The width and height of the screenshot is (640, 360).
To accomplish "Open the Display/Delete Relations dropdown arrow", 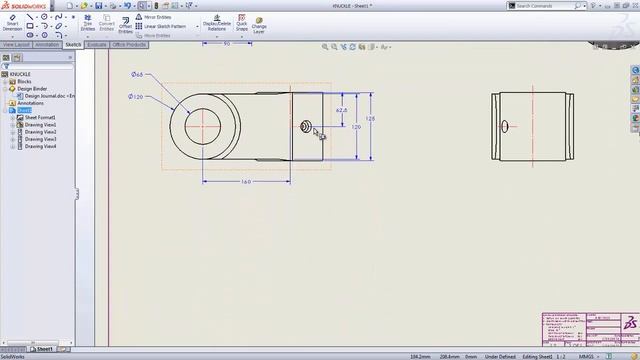I will [x=217, y=37].
